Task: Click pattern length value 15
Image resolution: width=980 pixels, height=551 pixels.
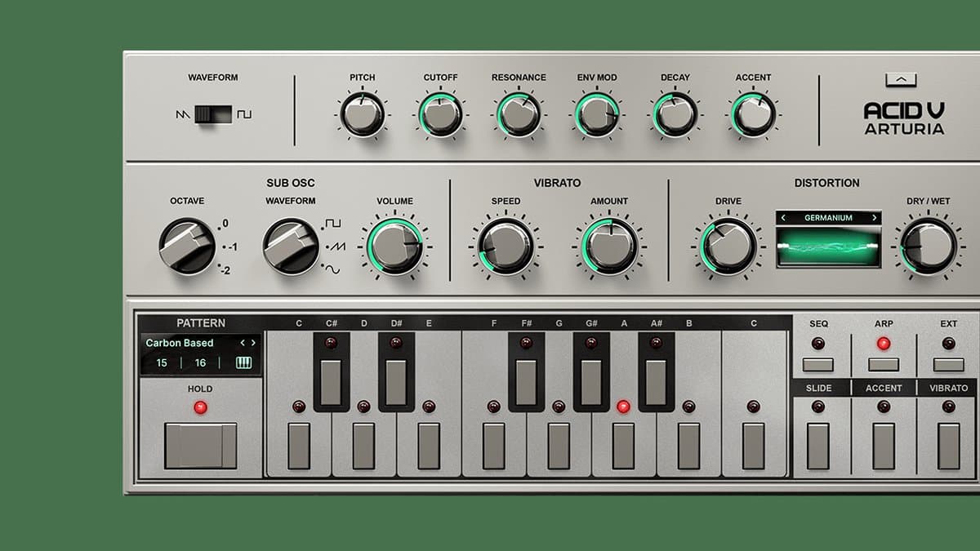Action: (x=162, y=363)
